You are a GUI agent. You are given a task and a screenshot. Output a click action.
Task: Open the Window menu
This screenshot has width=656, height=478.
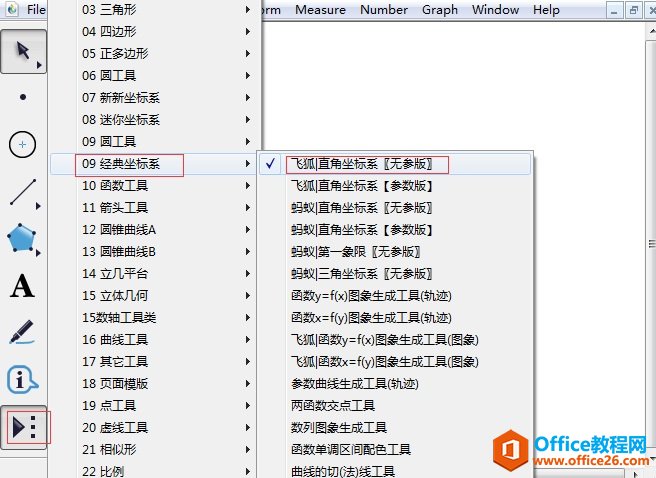click(495, 10)
